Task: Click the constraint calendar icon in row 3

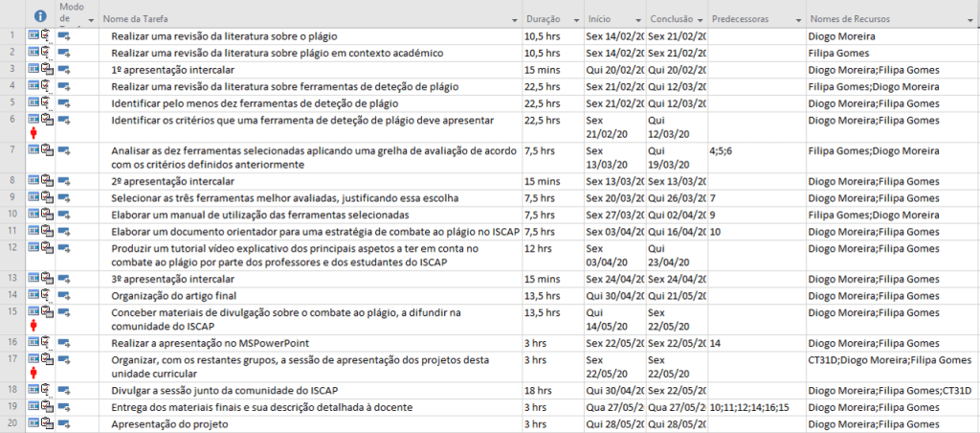Action: click(x=33, y=70)
